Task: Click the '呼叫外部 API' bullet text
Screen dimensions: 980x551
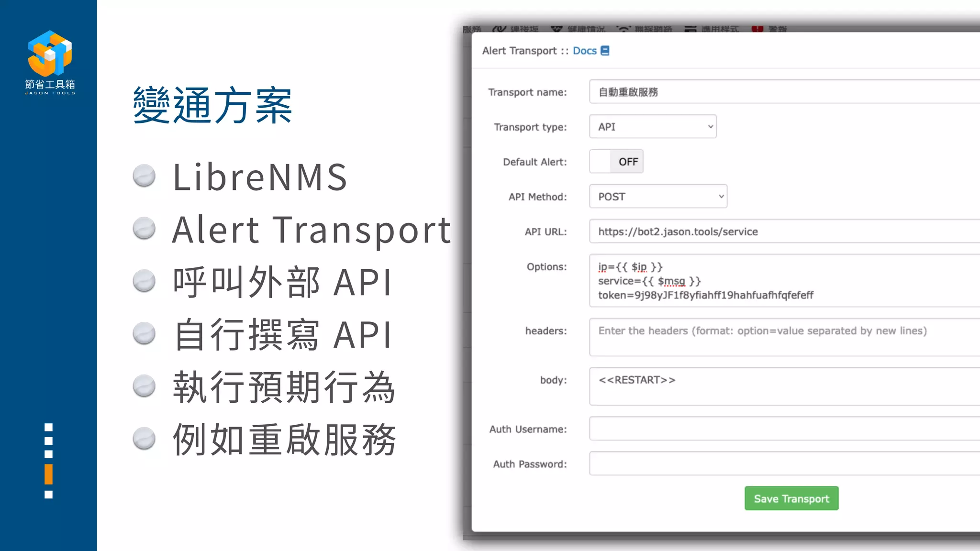Action: 282,282
